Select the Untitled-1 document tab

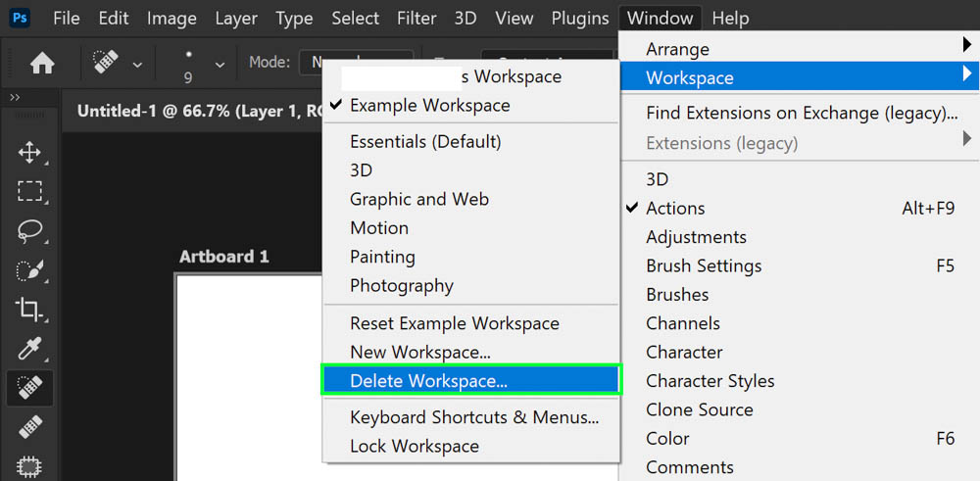point(199,111)
